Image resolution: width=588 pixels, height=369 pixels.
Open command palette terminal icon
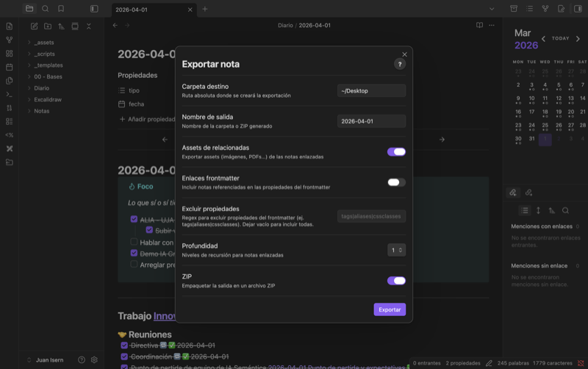[x=10, y=94]
